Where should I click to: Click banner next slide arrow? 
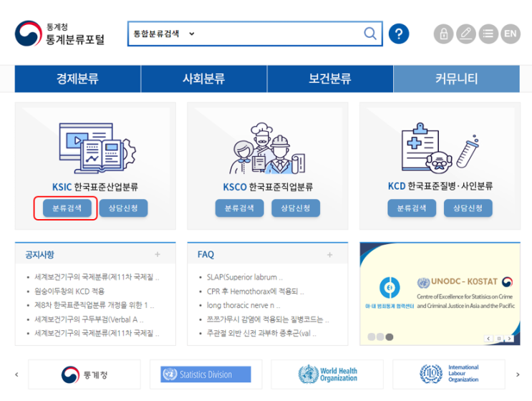tap(509, 338)
